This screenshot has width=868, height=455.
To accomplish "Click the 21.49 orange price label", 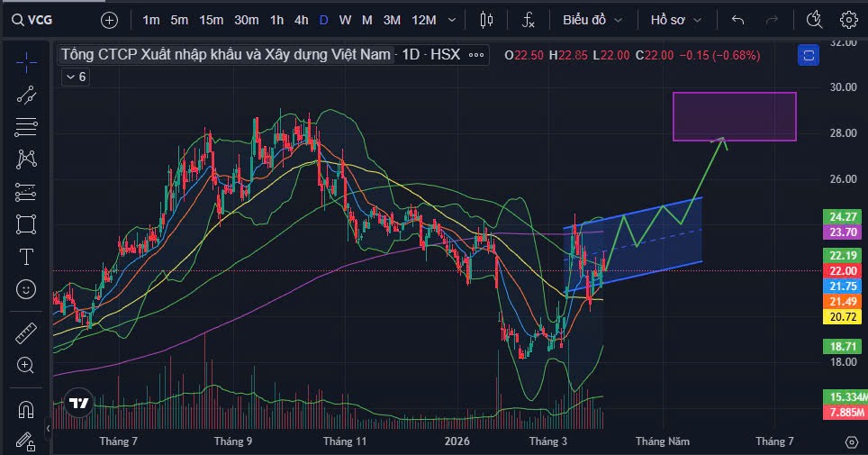I will pos(843,302).
